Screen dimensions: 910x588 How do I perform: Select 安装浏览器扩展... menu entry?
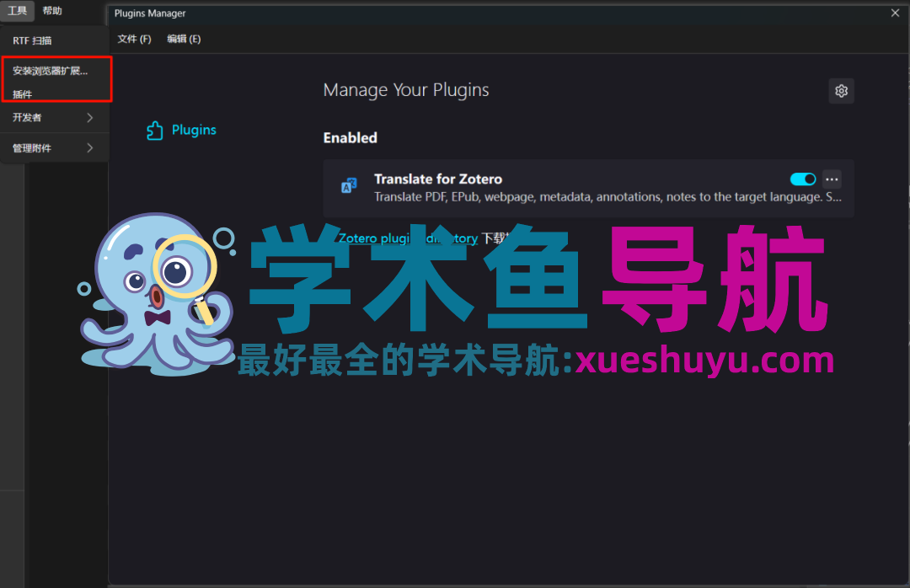[x=55, y=71]
